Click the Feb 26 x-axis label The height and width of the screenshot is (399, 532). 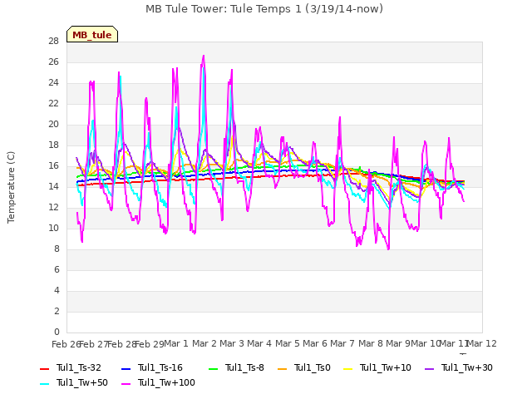coord(66,344)
